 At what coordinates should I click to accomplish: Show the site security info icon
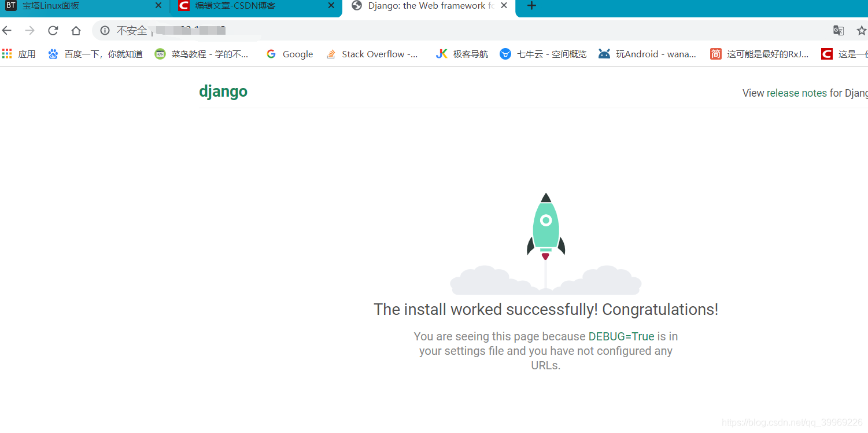tap(105, 31)
